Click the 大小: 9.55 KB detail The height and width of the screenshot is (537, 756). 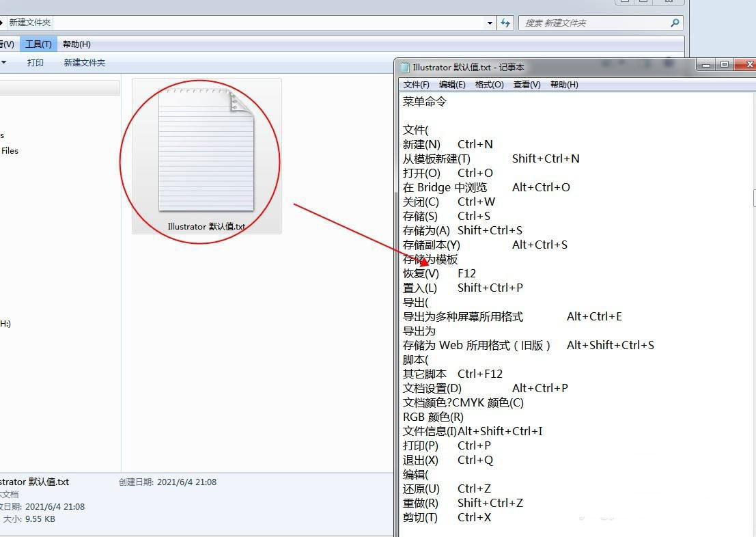(29, 519)
